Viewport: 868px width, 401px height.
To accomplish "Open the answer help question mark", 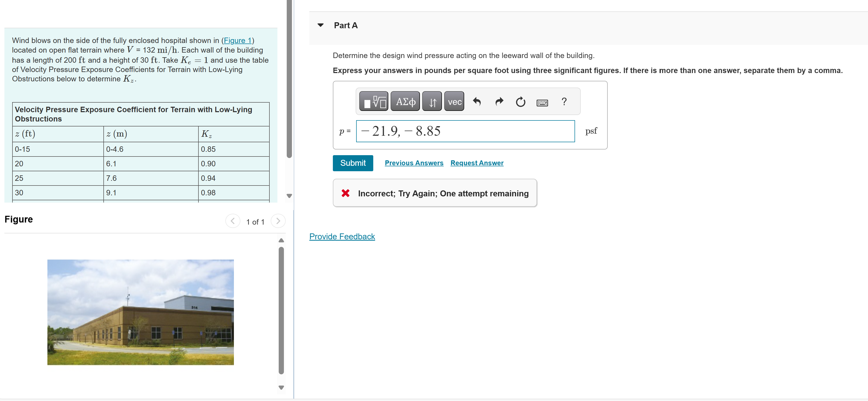I will coord(564,102).
